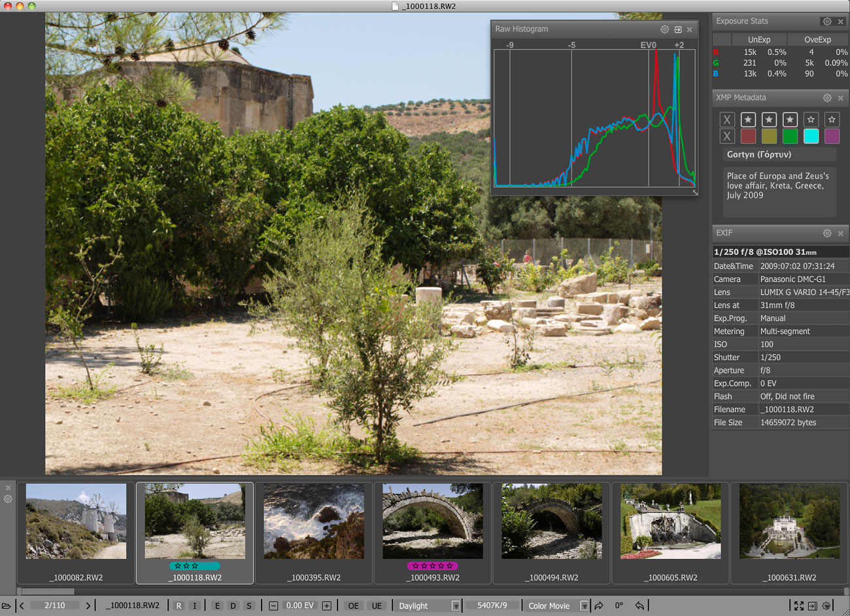This screenshot has height=616, width=850.
Task: Rotate image counter-clockwise with the left arrow icon
Action: 639,606
